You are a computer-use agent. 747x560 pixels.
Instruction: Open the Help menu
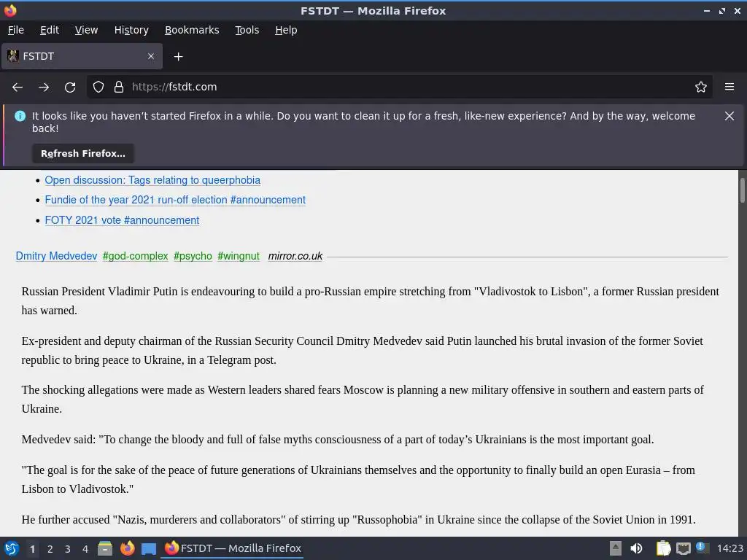[286, 30]
